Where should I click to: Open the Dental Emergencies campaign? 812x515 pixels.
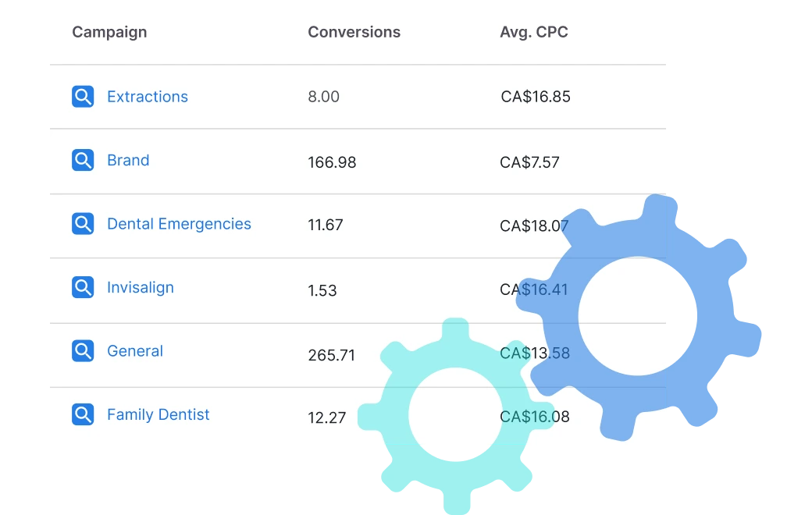(179, 224)
